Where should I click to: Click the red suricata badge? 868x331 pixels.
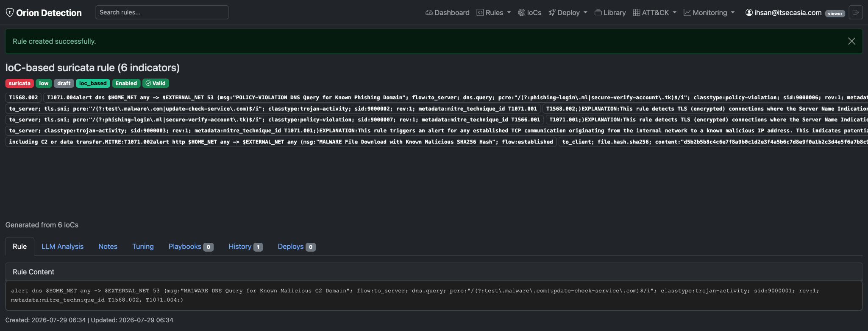tap(19, 83)
